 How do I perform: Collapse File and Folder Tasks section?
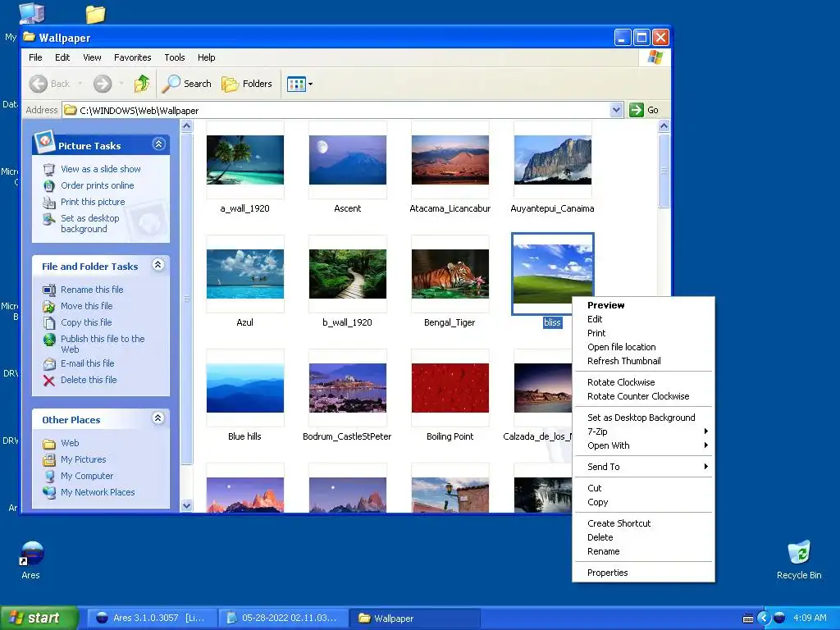coord(158,265)
